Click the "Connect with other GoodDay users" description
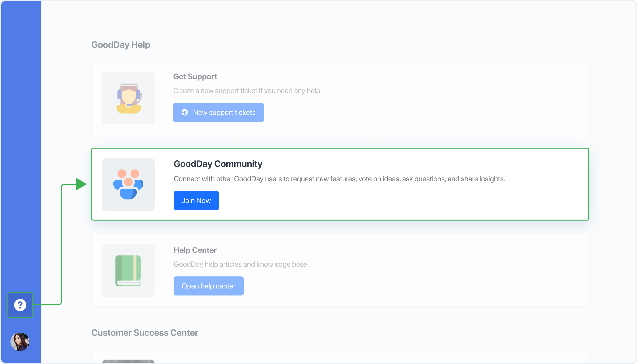 (x=339, y=179)
